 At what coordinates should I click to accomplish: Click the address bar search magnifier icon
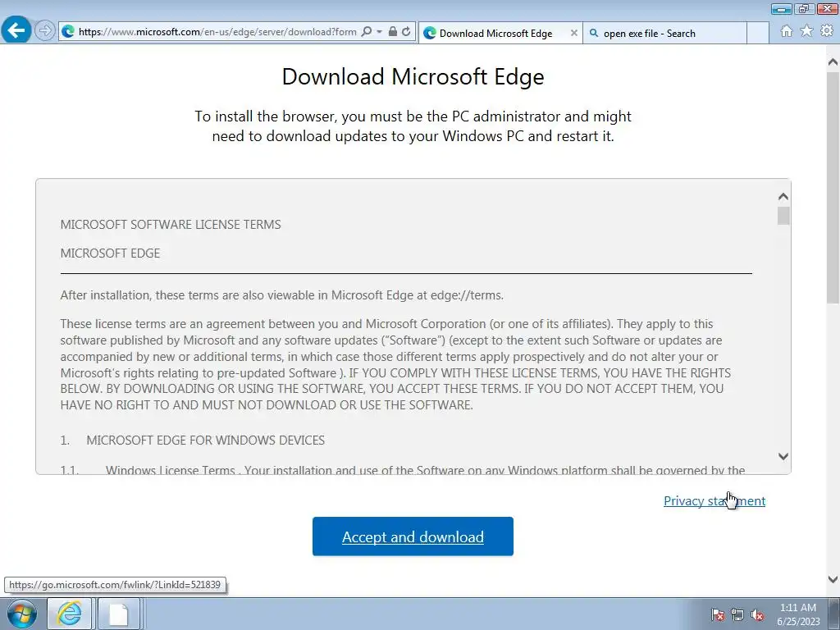367,32
